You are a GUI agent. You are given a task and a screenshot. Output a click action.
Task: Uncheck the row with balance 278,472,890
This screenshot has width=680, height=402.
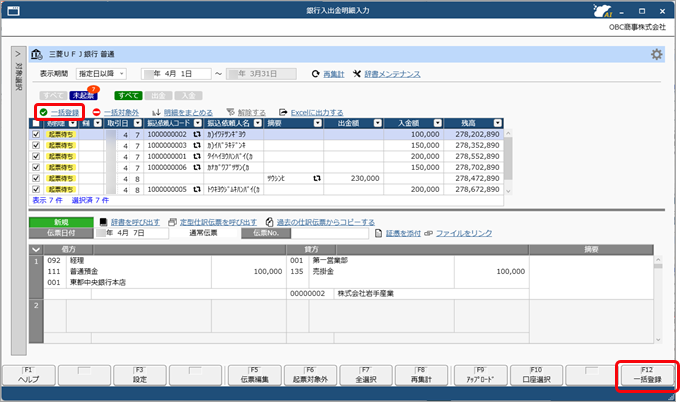[x=36, y=178]
